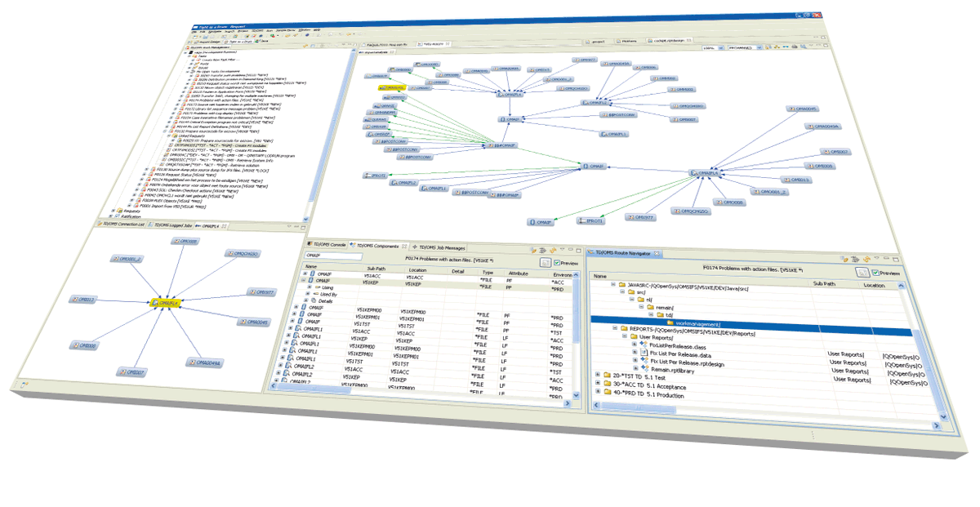Expand the OMAIF node in the Components tree
This screenshot has height=507, width=980.
tap(305, 273)
